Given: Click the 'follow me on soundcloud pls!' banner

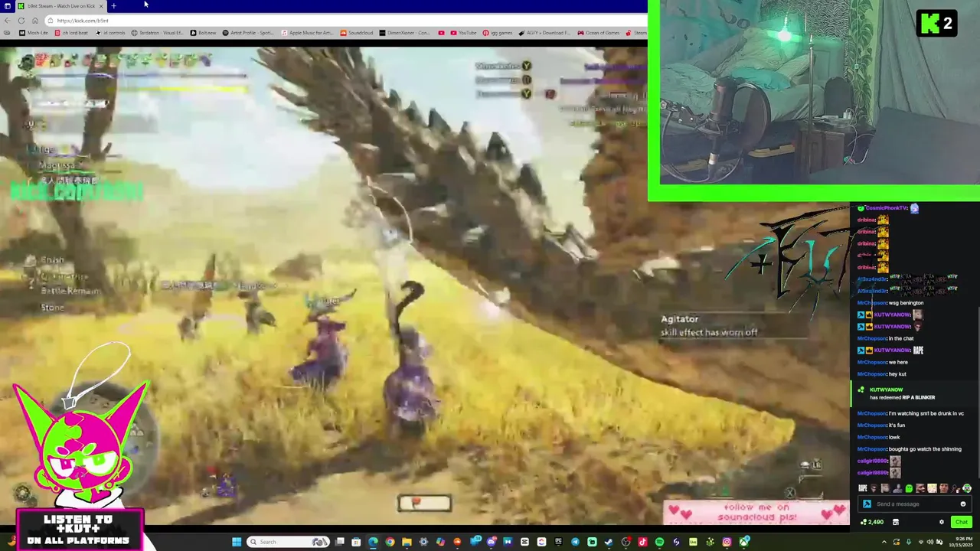Looking at the screenshot, I should 756,512.
